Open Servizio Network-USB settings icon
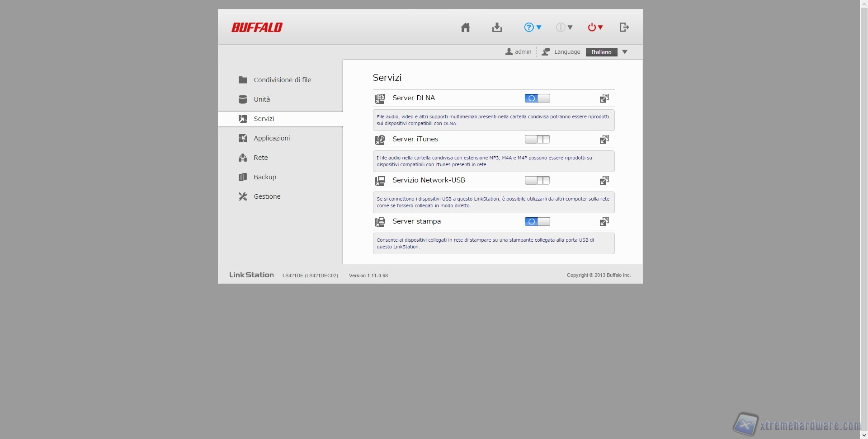 (604, 181)
